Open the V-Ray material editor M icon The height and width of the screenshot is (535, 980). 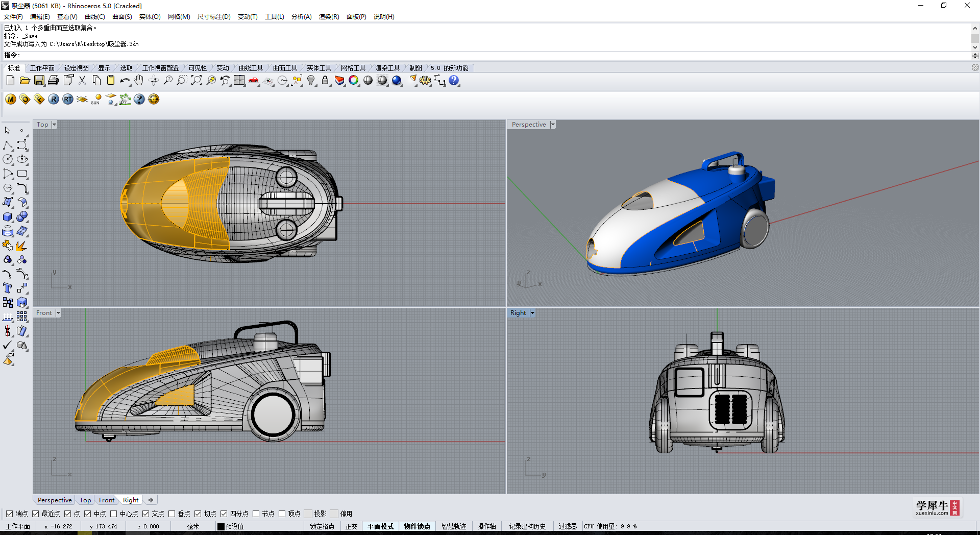11,99
